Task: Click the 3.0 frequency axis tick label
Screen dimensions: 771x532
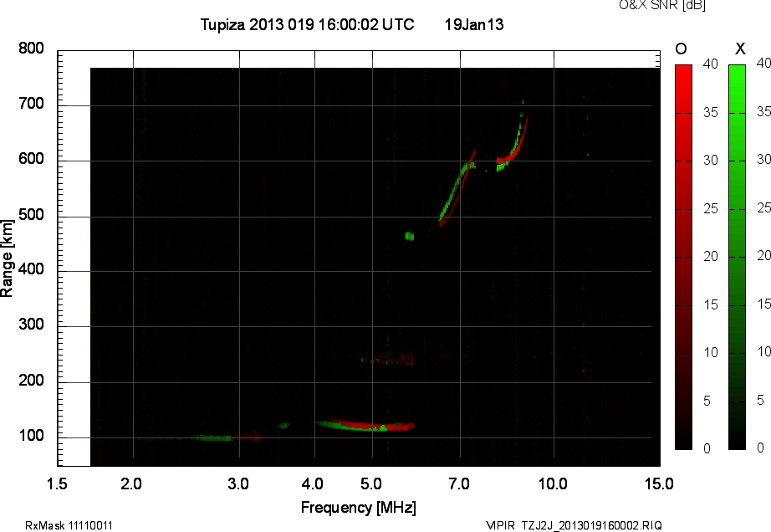Action: pos(238,484)
